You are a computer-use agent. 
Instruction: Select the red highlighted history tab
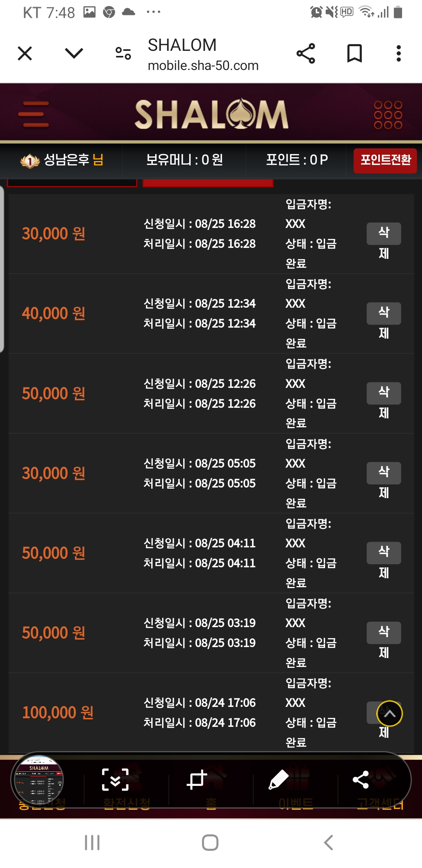tap(208, 183)
